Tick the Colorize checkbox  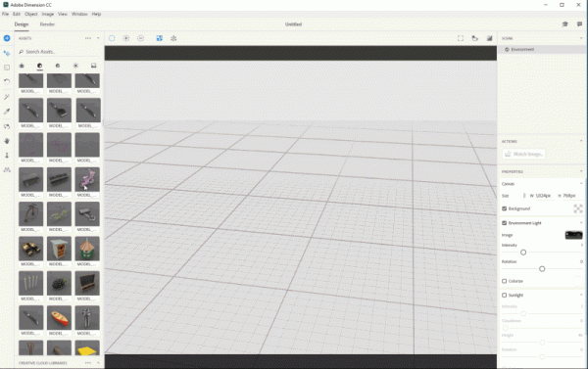pyautogui.click(x=505, y=281)
